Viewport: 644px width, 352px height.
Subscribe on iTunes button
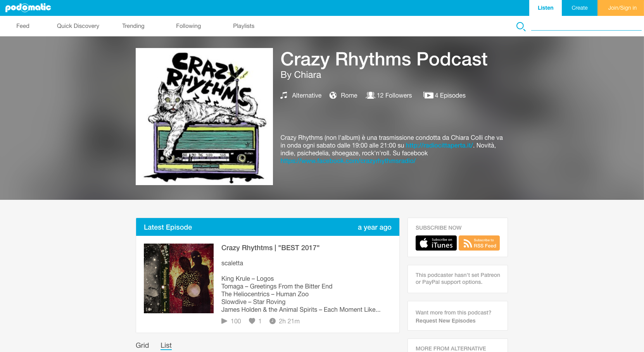(436, 243)
